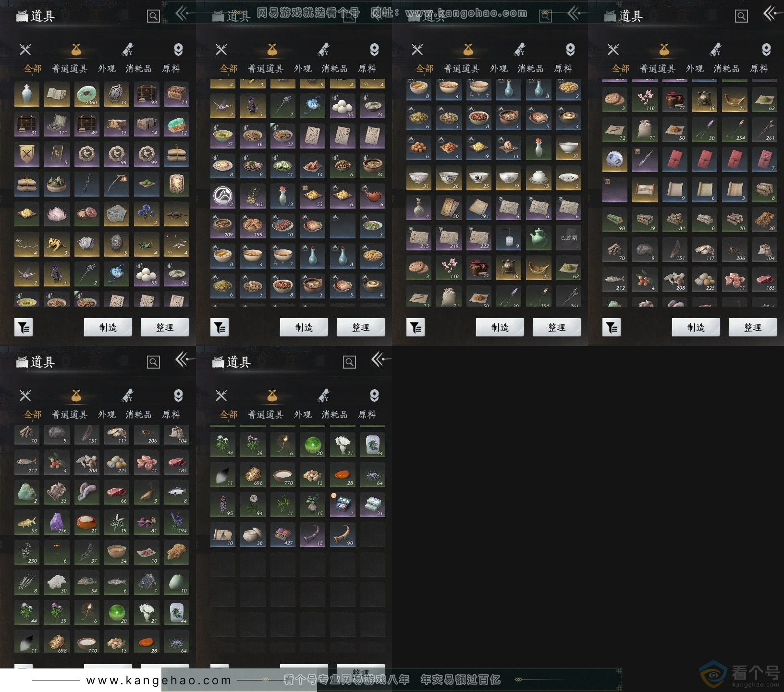Select the lavender item with count 194

[177, 522]
